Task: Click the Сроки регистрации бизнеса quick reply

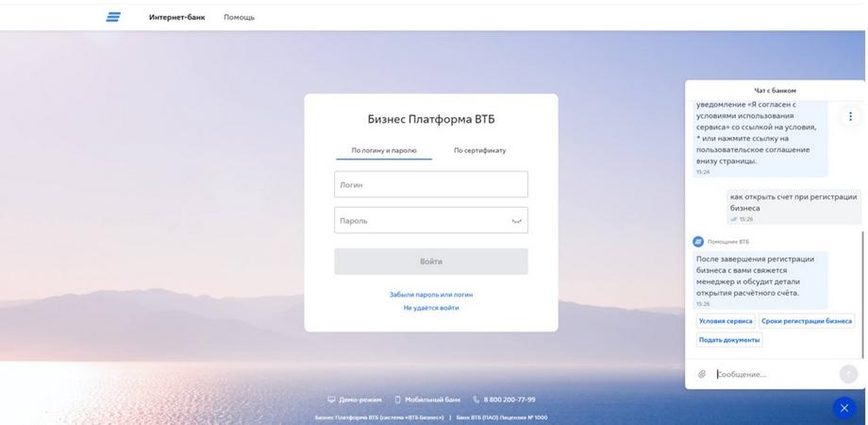Action: 807,321
